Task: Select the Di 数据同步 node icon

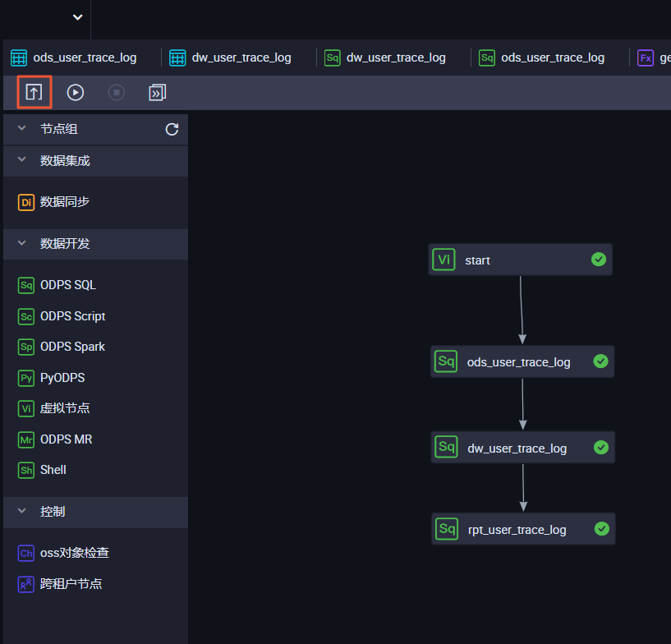Action: click(26, 202)
